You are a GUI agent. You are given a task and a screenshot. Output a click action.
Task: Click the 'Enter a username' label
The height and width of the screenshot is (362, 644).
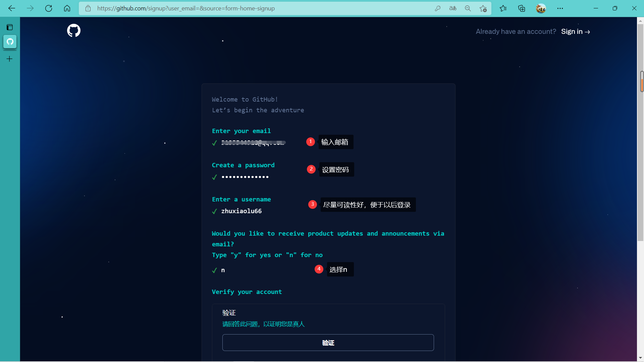(241, 199)
